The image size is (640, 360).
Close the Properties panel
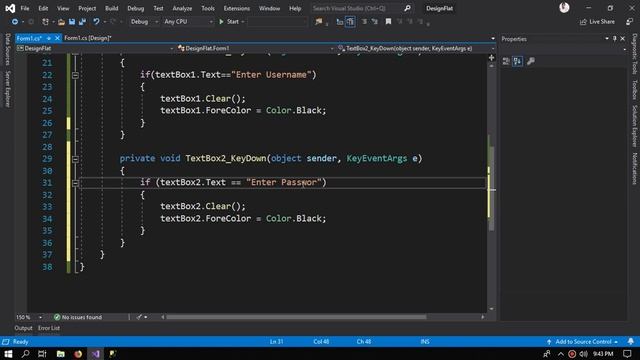(x=622, y=39)
